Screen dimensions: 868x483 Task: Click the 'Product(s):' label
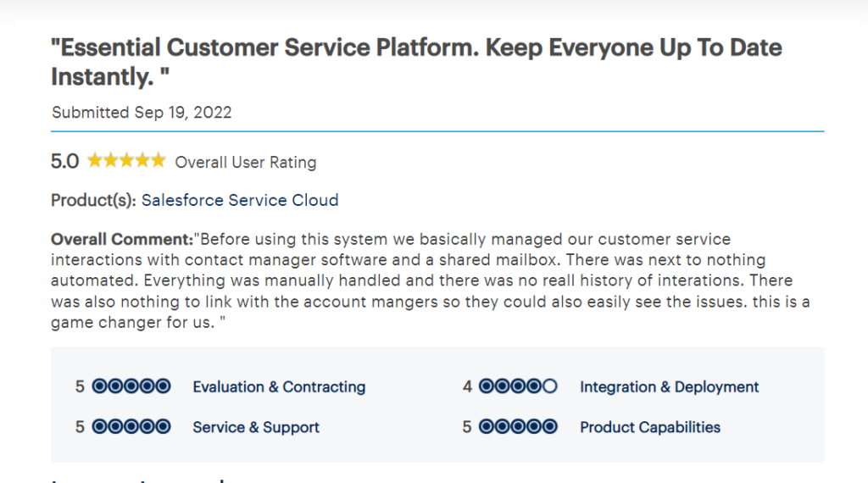(93, 201)
